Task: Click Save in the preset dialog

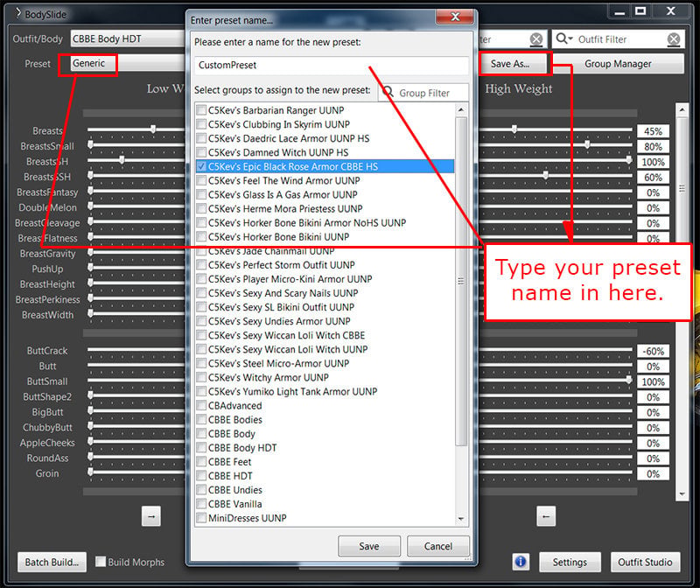Action: 369,546
